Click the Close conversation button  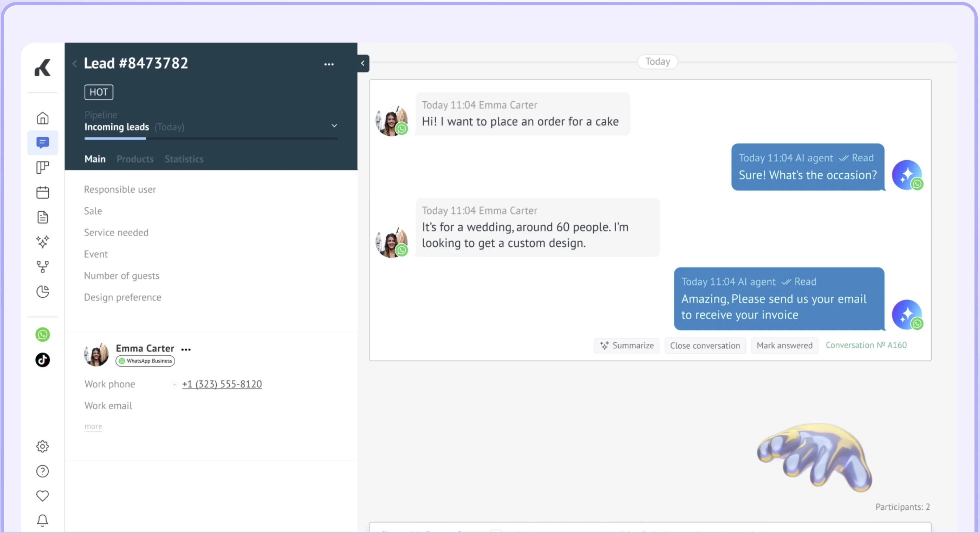705,346
